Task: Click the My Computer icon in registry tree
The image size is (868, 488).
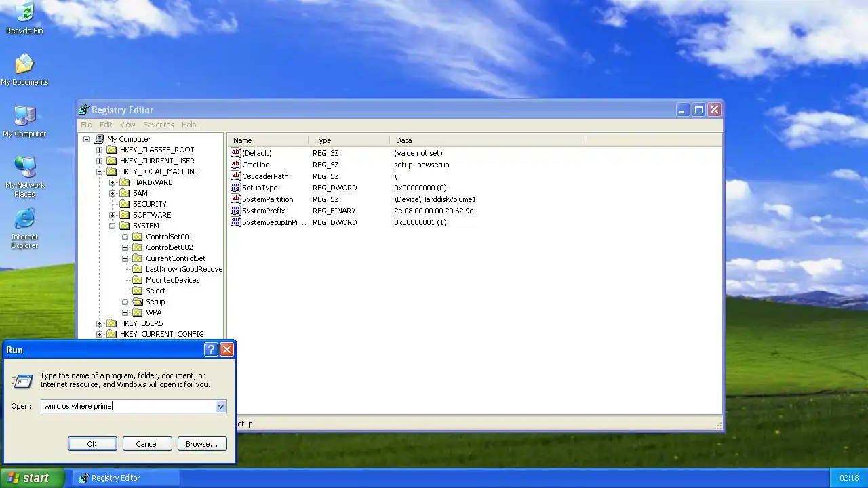Action: pyautogui.click(x=99, y=139)
